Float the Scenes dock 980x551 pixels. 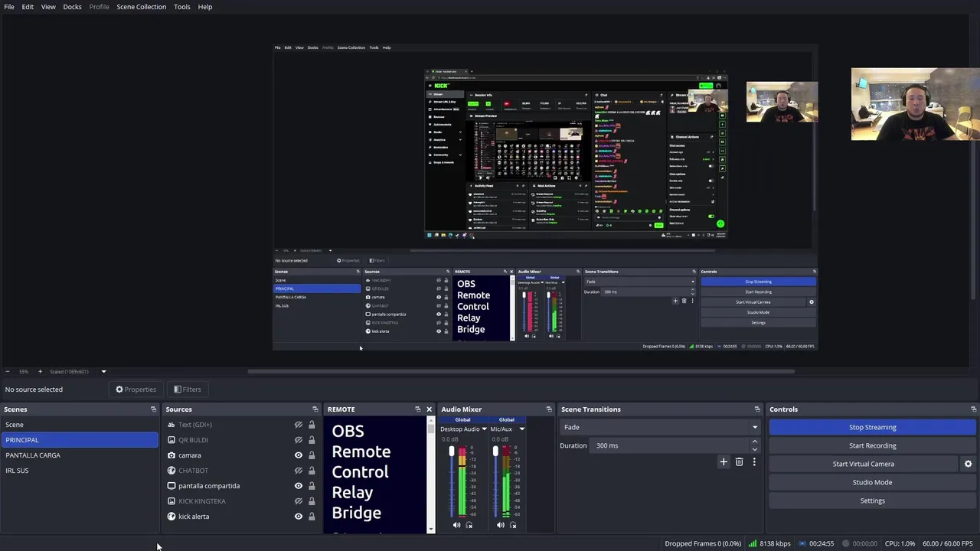(153, 409)
